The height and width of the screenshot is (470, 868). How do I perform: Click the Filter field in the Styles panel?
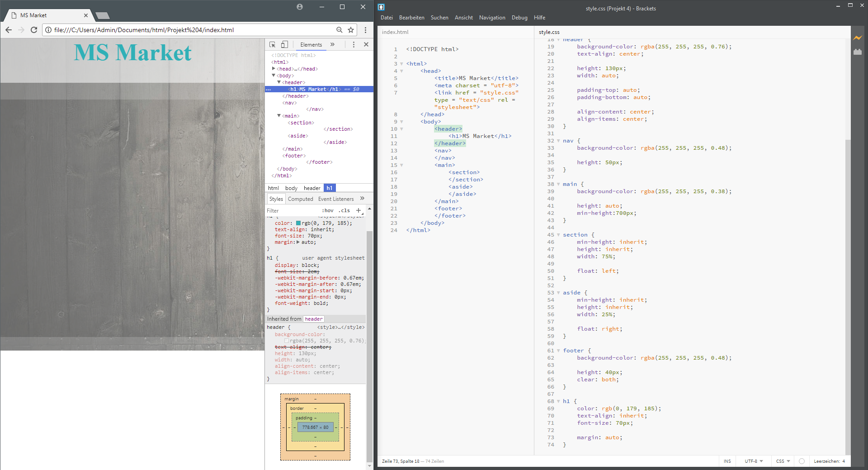(289, 210)
